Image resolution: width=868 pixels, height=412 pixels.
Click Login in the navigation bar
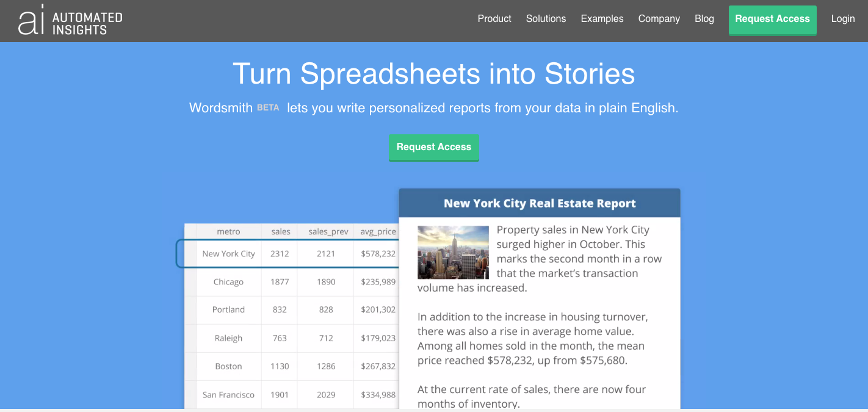tap(842, 18)
